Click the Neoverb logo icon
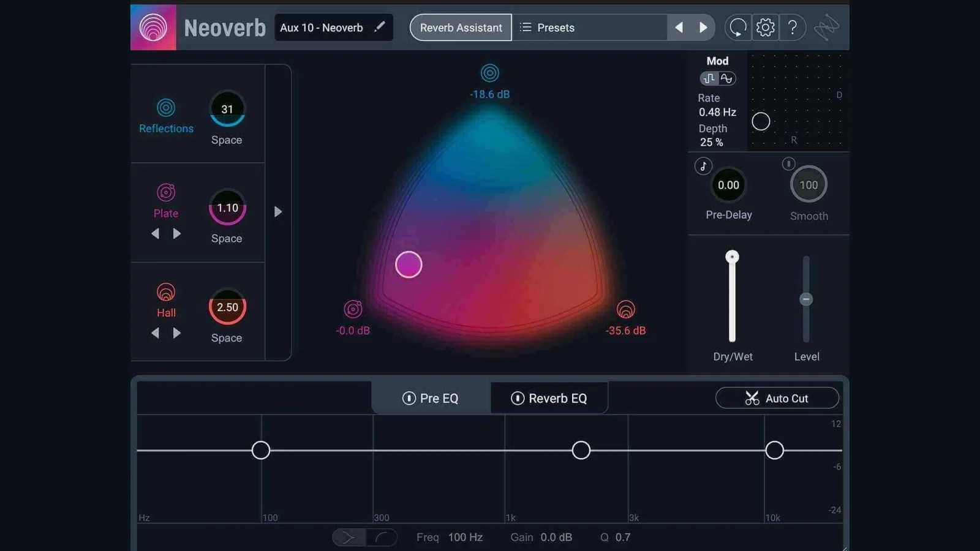This screenshot has height=551, width=980. (153, 28)
